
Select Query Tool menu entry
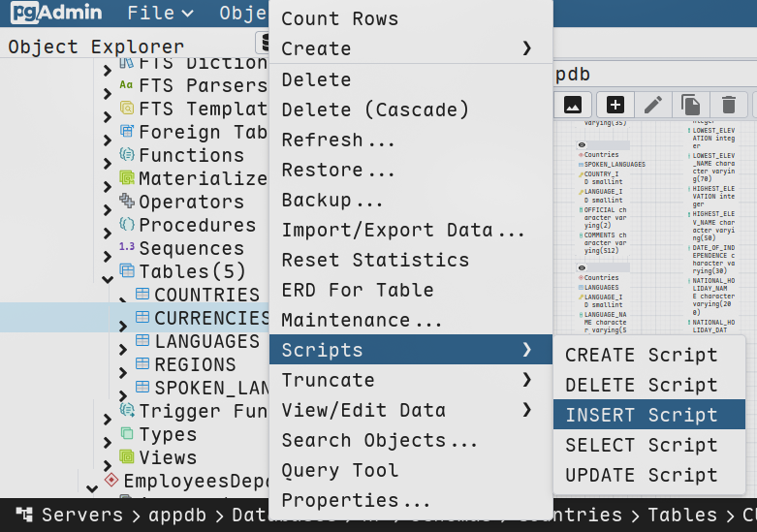pyautogui.click(x=339, y=470)
